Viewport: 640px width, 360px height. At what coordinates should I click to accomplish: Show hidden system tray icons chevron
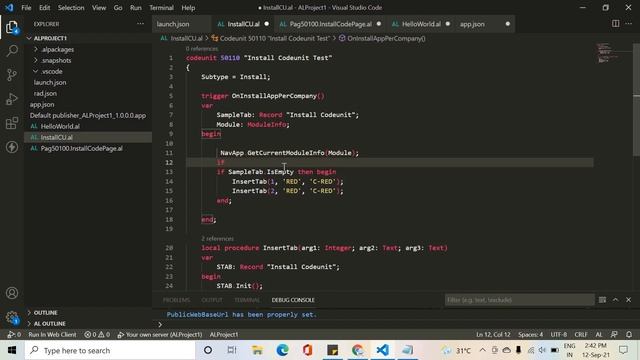pyautogui.click(x=482, y=350)
